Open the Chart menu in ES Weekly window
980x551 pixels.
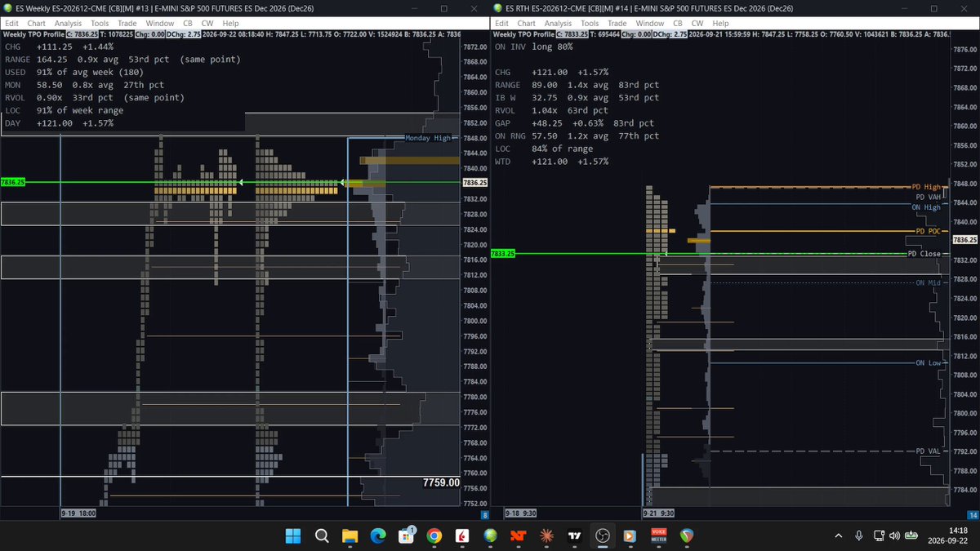(x=38, y=24)
